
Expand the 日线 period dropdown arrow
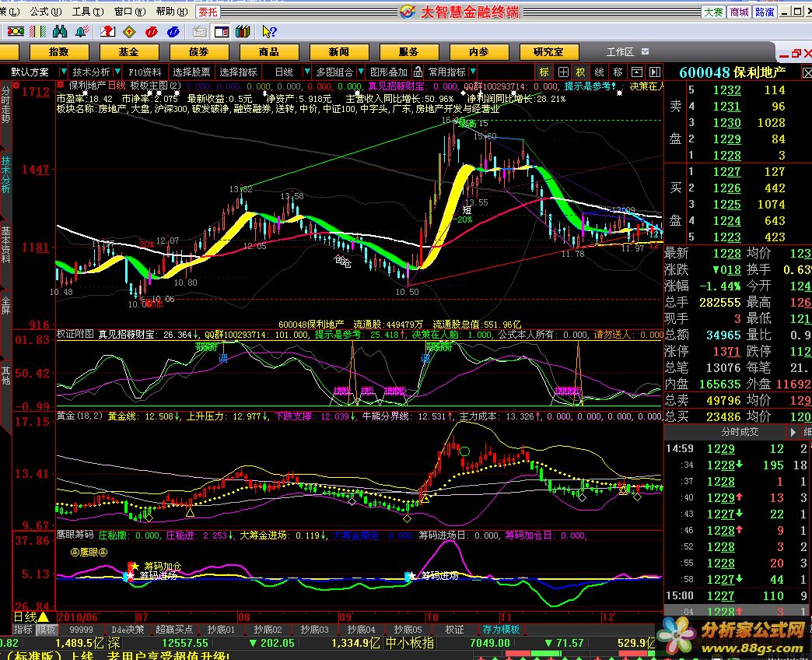click(x=307, y=72)
